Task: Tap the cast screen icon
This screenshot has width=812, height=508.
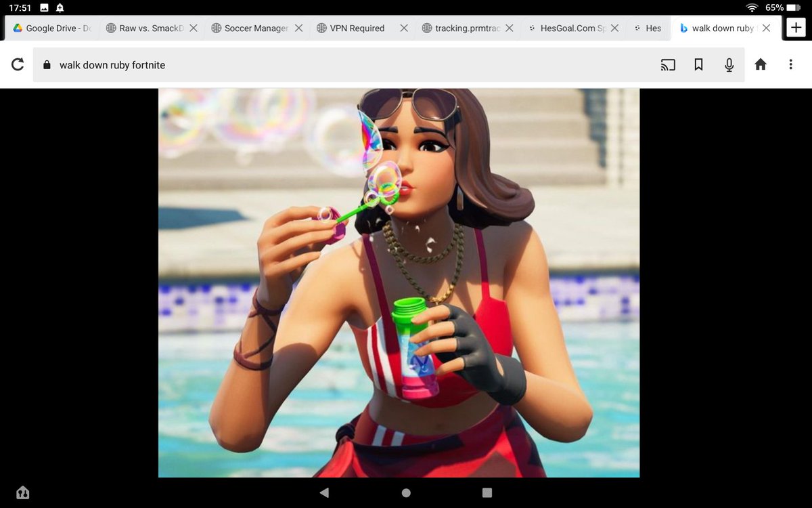Action: pos(668,65)
